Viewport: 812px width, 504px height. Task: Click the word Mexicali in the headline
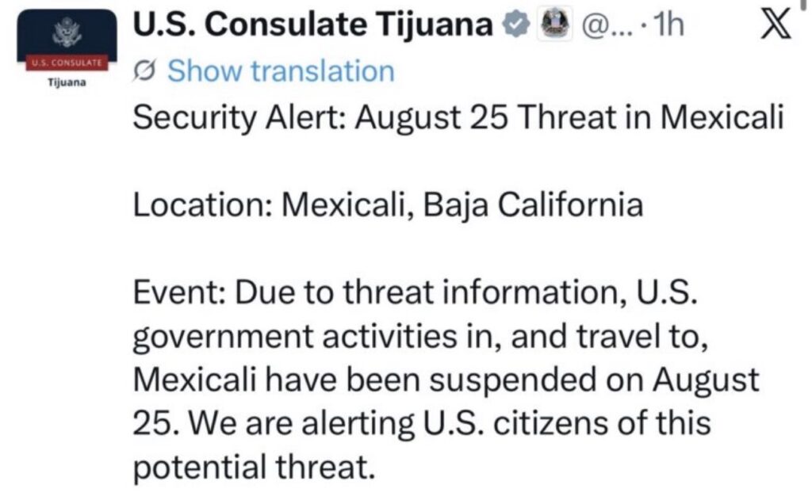point(722,117)
